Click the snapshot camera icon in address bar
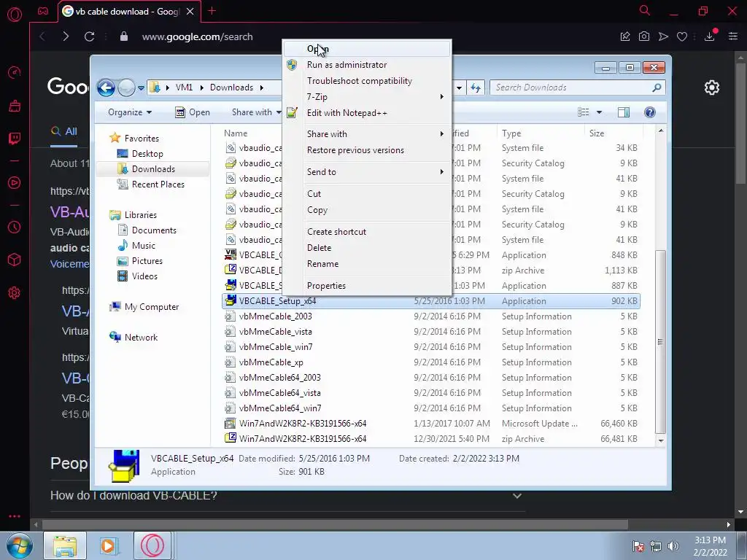Screen dimensions: 747x560 (x=644, y=36)
